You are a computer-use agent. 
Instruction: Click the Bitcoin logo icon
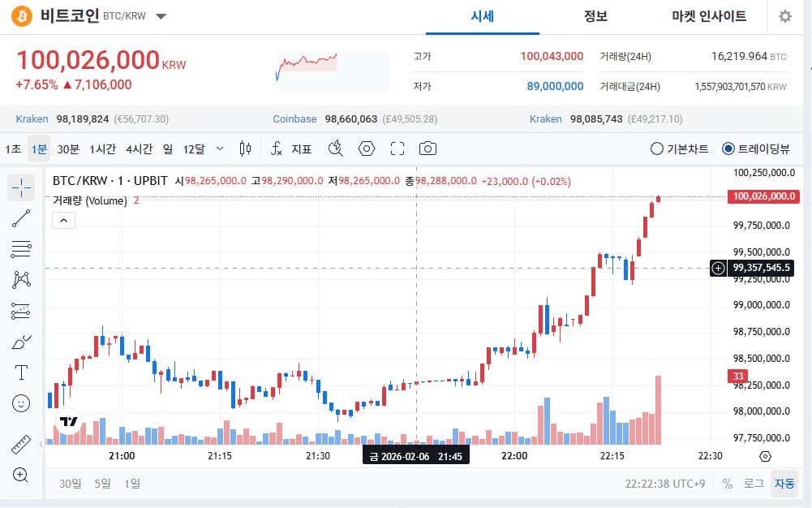22,16
